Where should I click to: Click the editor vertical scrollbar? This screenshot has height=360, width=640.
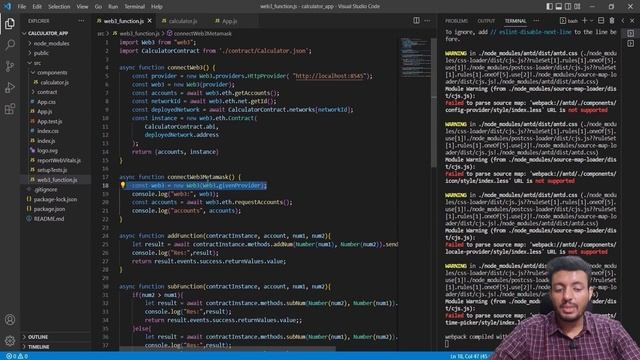433,103
